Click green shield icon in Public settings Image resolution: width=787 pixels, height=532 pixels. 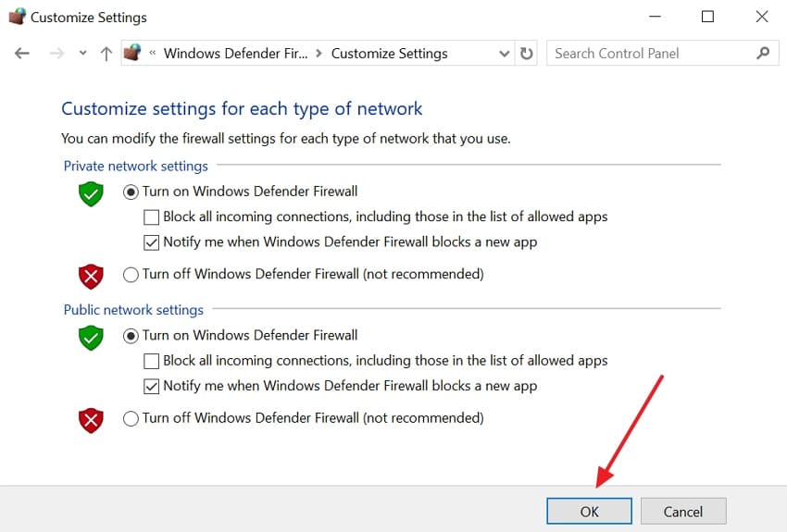point(91,338)
